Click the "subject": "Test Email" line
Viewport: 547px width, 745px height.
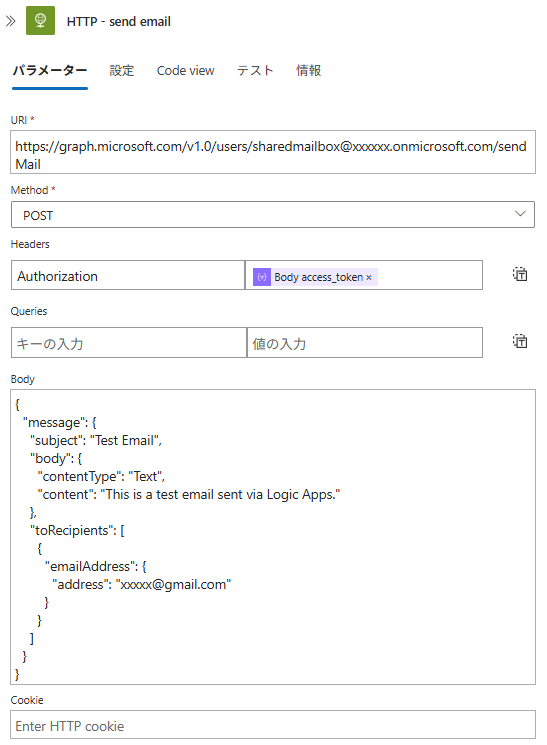pos(96,440)
